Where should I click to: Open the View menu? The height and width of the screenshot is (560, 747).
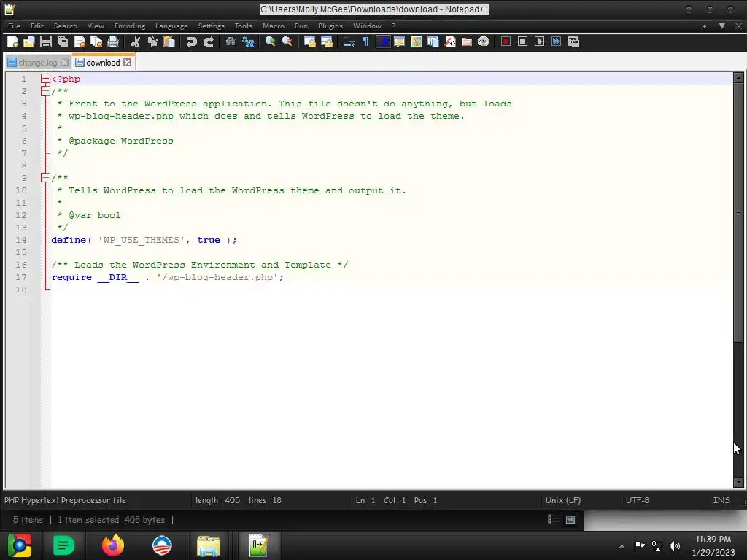click(x=96, y=26)
